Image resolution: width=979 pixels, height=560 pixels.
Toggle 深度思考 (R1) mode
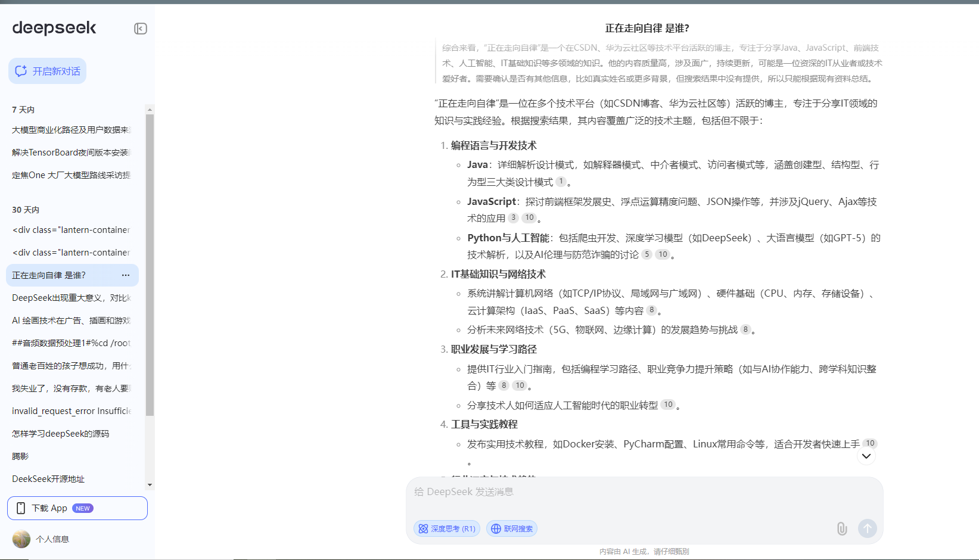pos(447,528)
